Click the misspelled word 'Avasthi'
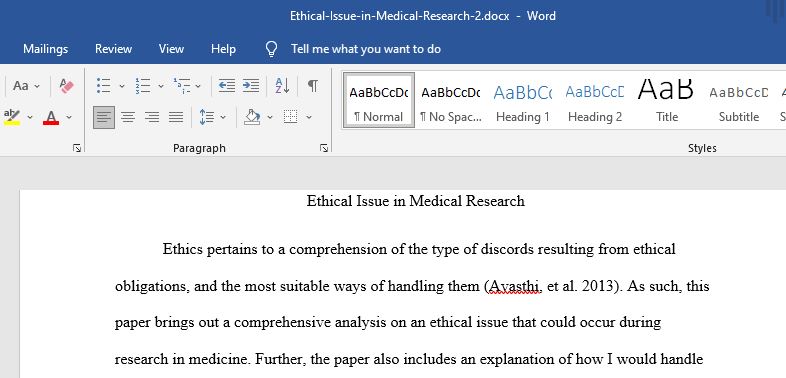The width and height of the screenshot is (786, 378). [x=515, y=286]
